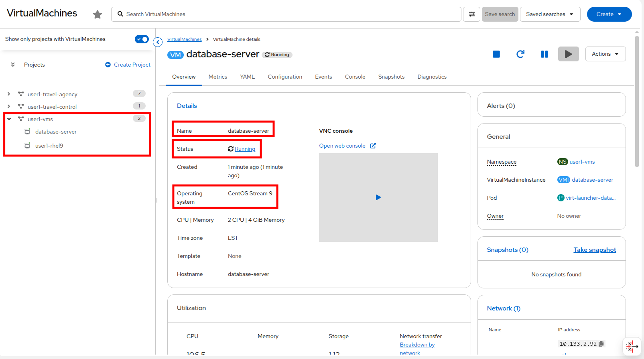Open the advanced search filter icon
The image size is (644, 359).
click(x=472, y=14)
